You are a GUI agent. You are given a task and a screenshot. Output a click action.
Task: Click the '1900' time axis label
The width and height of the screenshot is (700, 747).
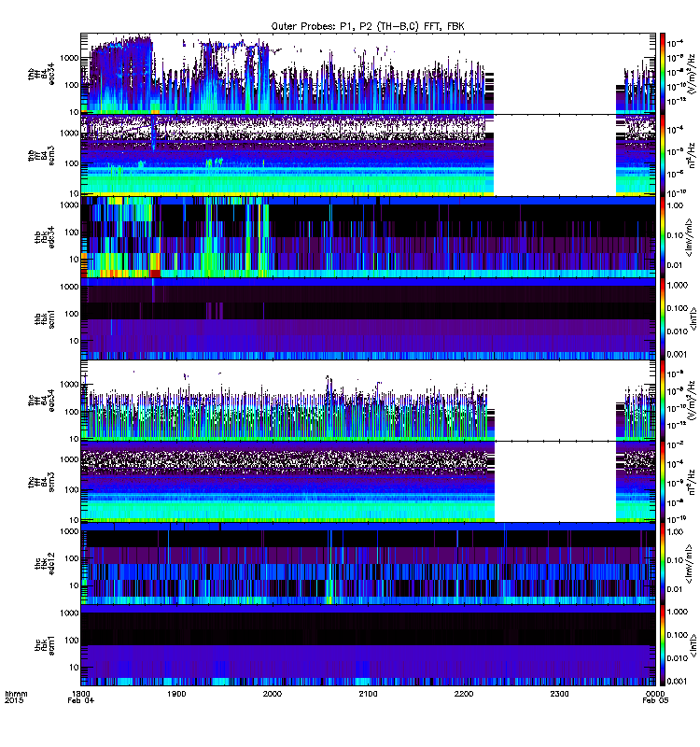coord(176,694)
